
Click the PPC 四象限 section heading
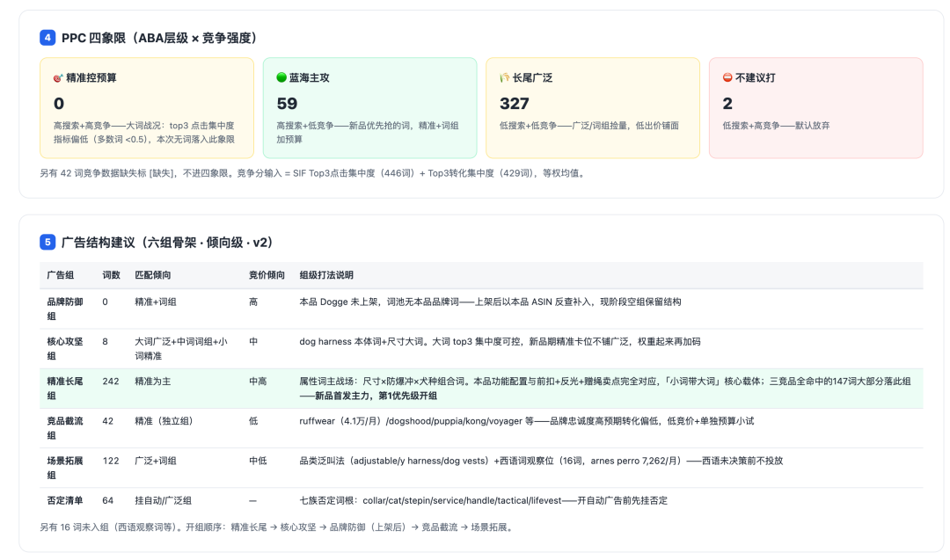coord(159,38)
